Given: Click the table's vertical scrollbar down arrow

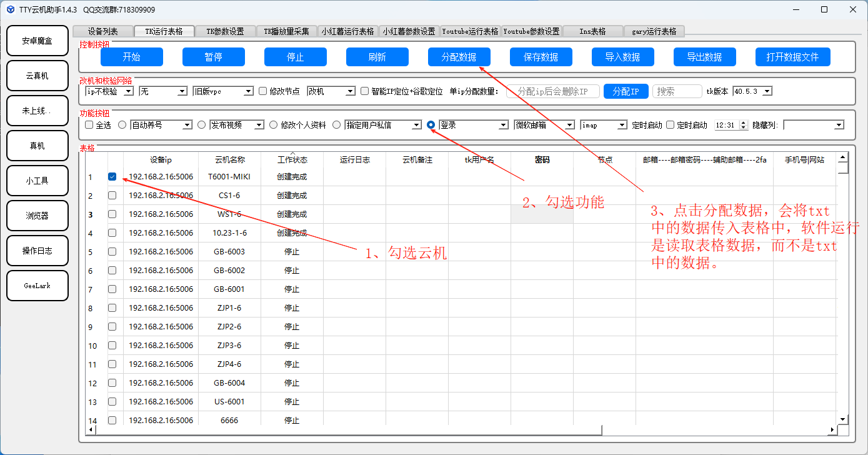Looking at the screenshot, I should pos(842,419).
